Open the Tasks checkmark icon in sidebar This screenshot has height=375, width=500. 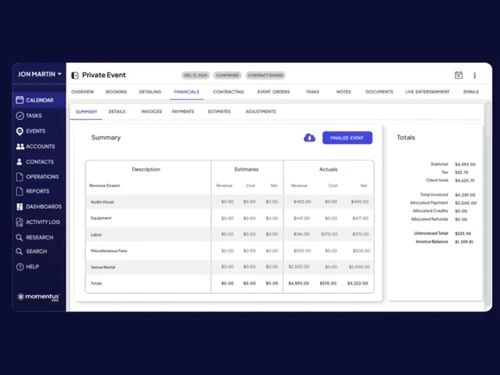pos(20,116)
